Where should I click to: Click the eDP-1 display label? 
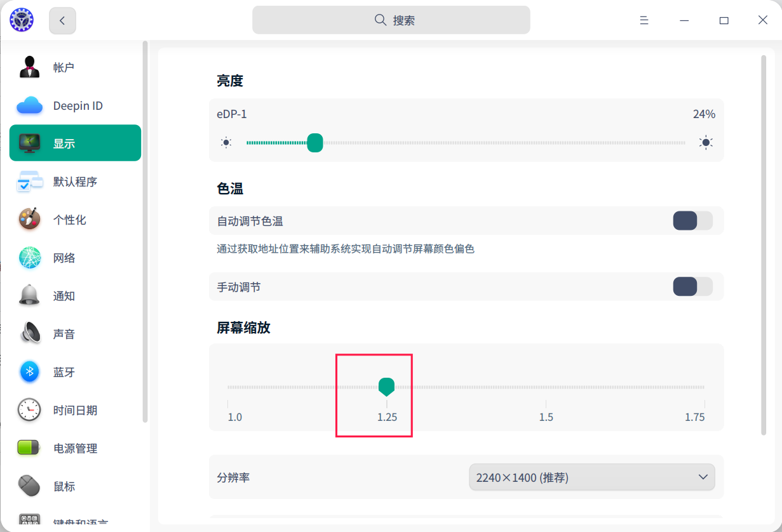pos(232,114)
